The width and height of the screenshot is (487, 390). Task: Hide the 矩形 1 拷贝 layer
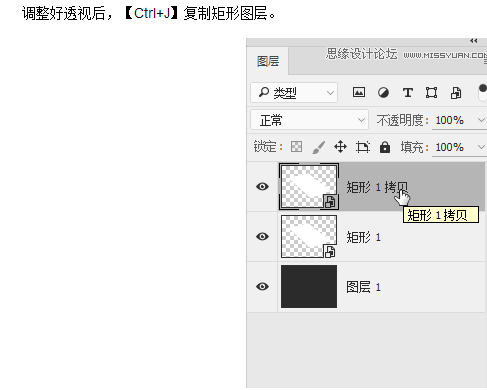click(x=262, y=186)
